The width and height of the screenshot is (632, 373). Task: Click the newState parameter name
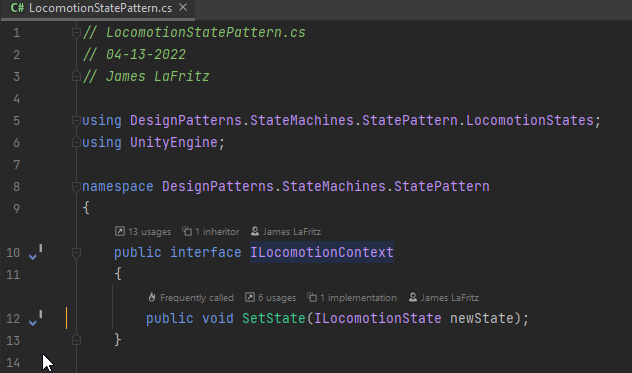tap(482, 319)
